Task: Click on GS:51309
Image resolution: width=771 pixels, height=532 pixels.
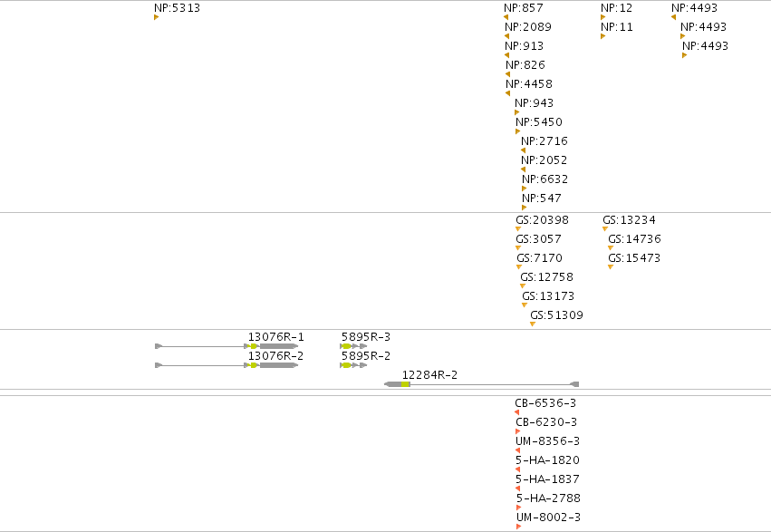Action: click(556, 315)
